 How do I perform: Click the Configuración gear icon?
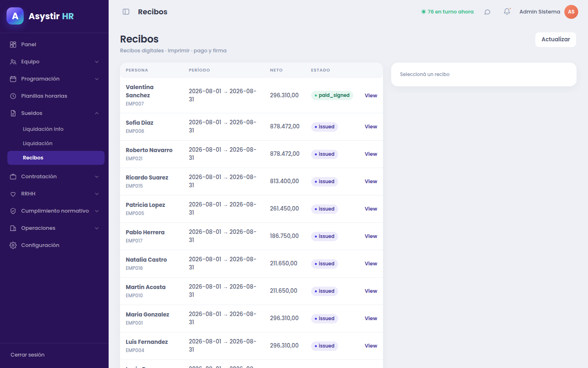13,245
